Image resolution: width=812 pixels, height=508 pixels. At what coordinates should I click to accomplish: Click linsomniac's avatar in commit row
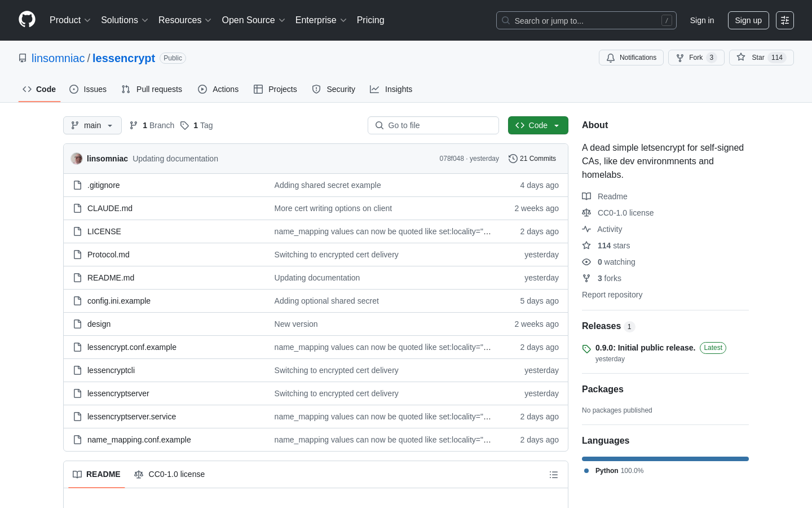tap(77, 159)
